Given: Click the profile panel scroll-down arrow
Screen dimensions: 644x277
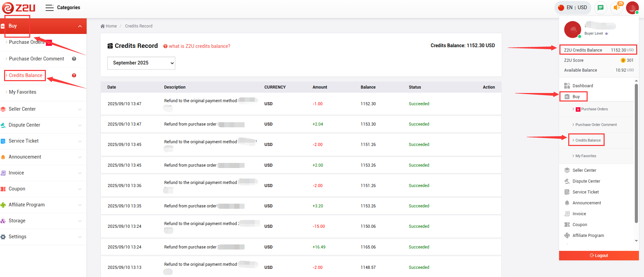Looking at the screenshot, I should click(636, 241).
